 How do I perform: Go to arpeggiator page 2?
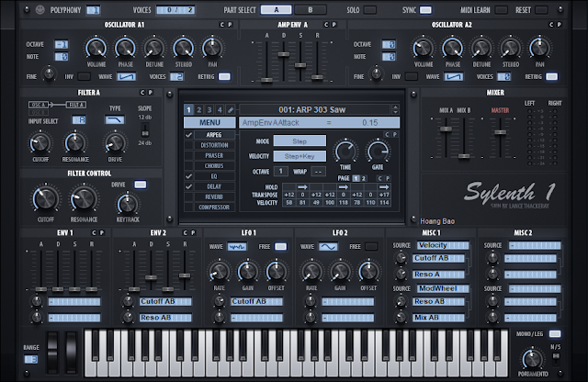click(364, 178)
